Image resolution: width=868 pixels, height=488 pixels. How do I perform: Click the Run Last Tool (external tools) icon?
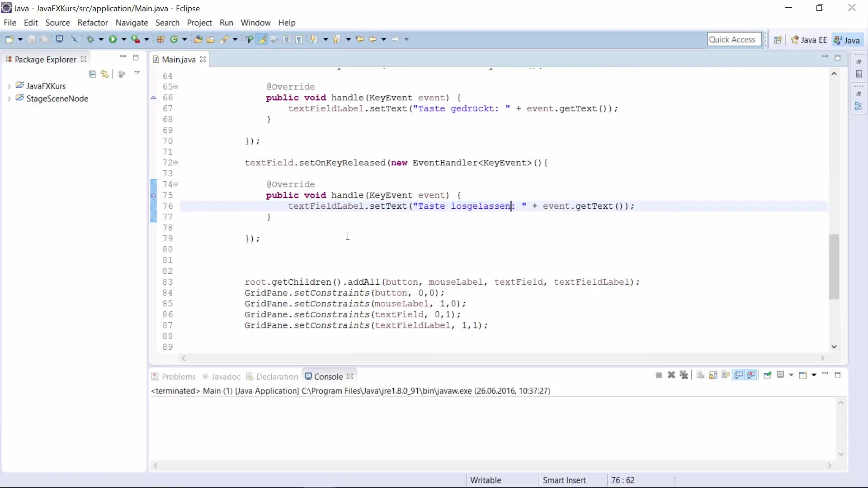point(136,39)
